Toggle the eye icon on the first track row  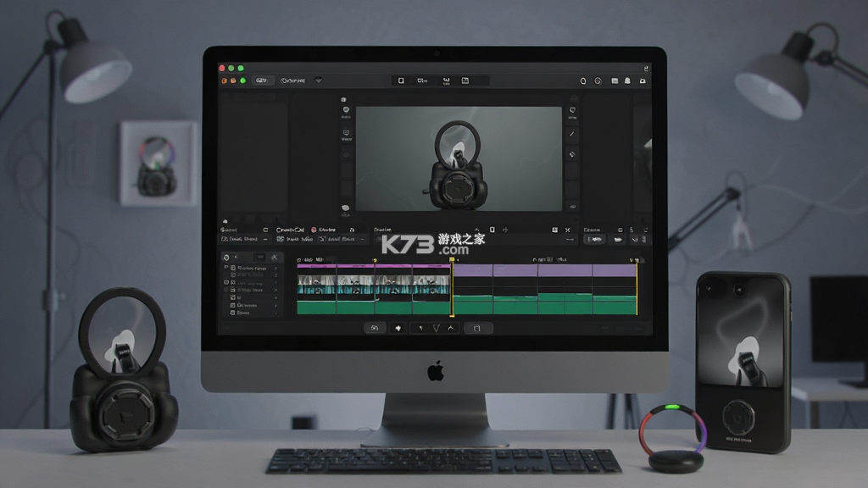[225, 268]
